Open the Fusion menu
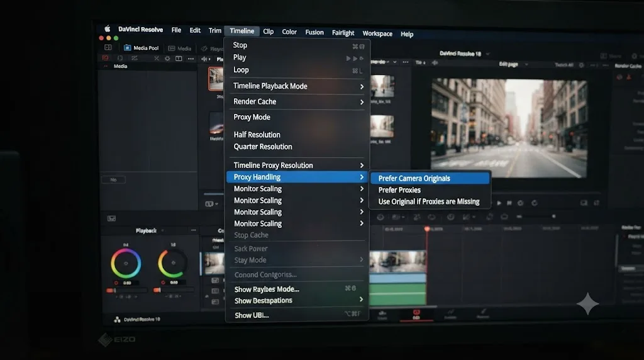The height and width of the screenshot is (360, 644). point(314,32)
